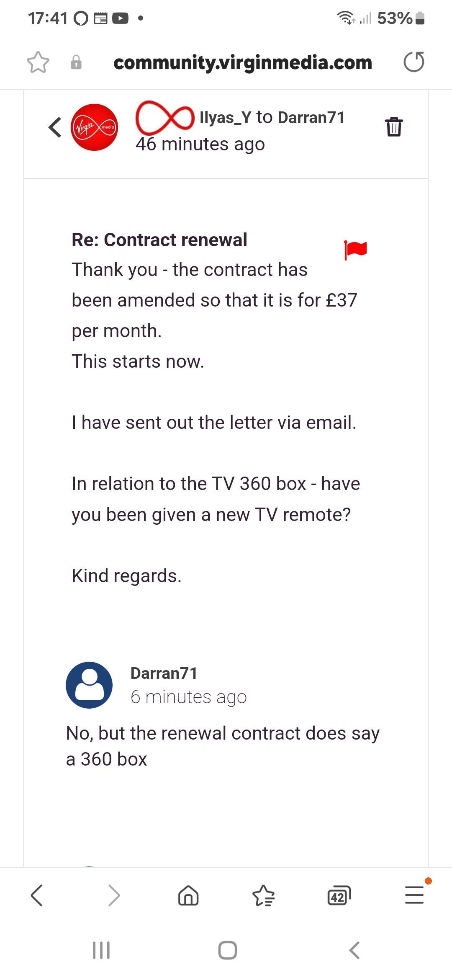The width and height of the screenshot is (452, 980).
Task: Show recent apps from Android navigation bar
Action: click(101, 950)
